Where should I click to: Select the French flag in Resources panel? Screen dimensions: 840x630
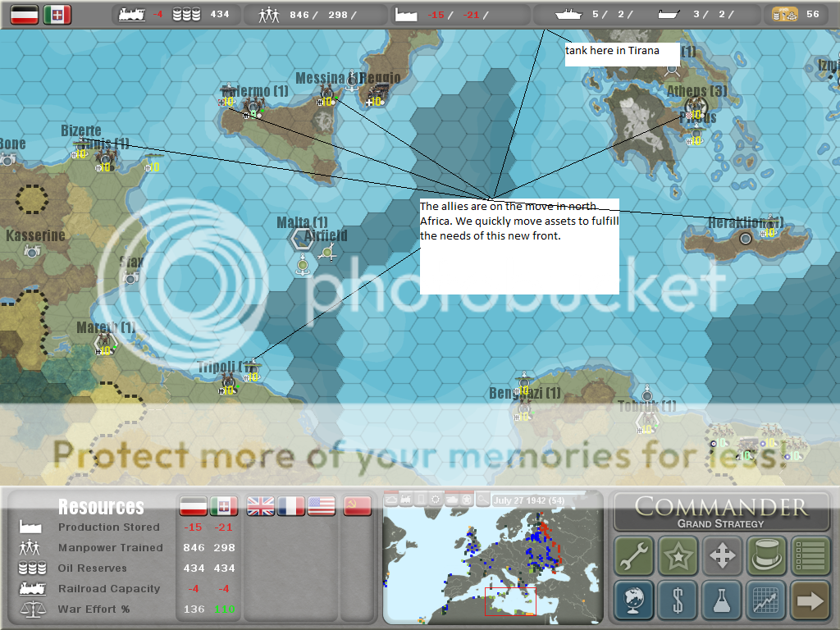[291, 506]
